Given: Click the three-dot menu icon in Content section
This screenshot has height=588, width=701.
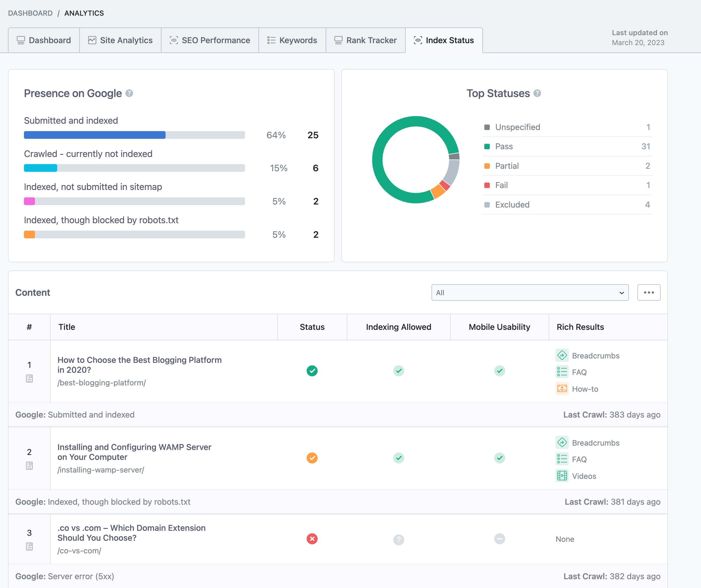Looking at the screenshot, I should coord(648,293).
